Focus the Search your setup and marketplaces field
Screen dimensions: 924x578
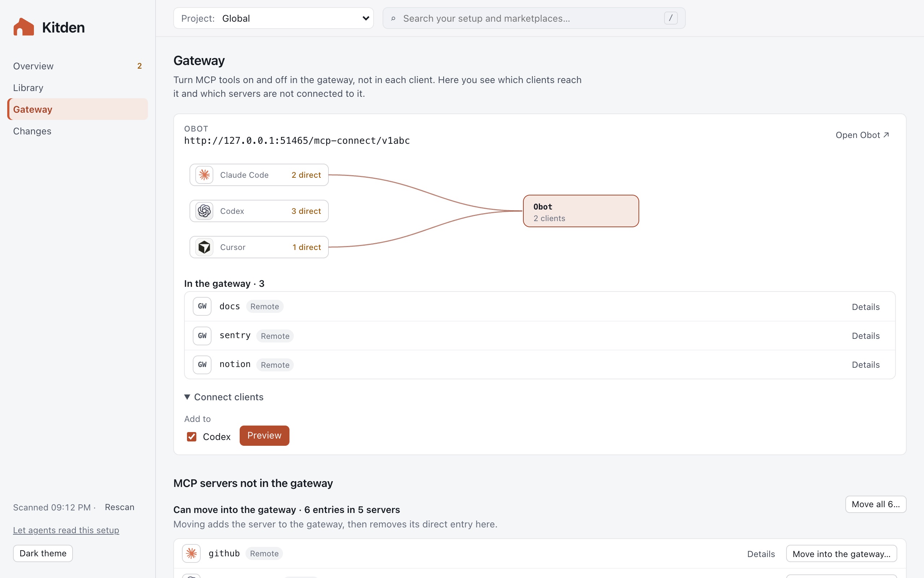pos(534,18)
